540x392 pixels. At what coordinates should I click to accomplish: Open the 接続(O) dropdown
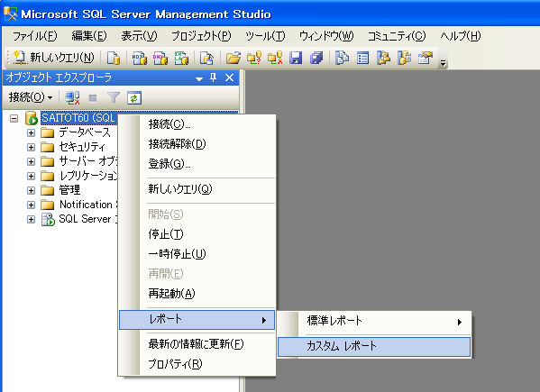(x=31, y=97)
